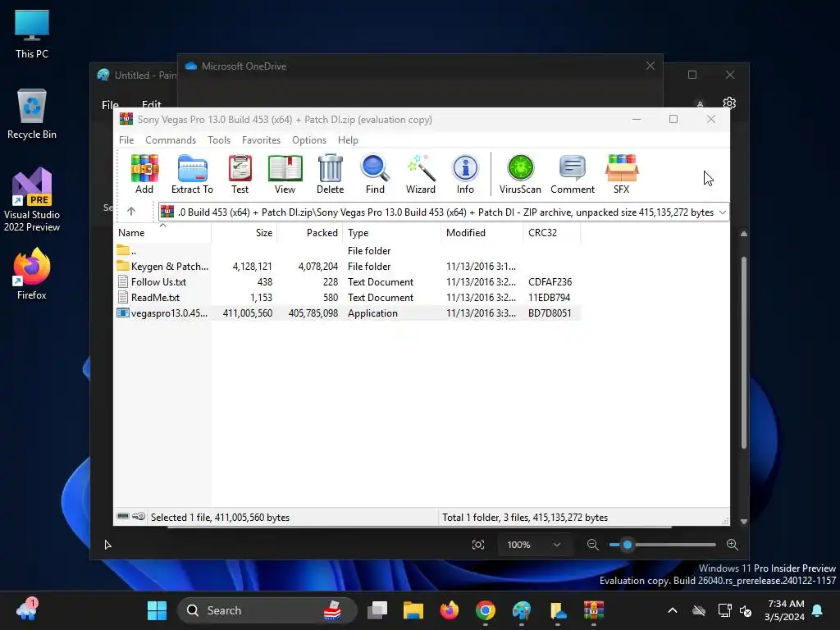Sort by the Packed column header
840x630 pixels.
coord(309,232)
